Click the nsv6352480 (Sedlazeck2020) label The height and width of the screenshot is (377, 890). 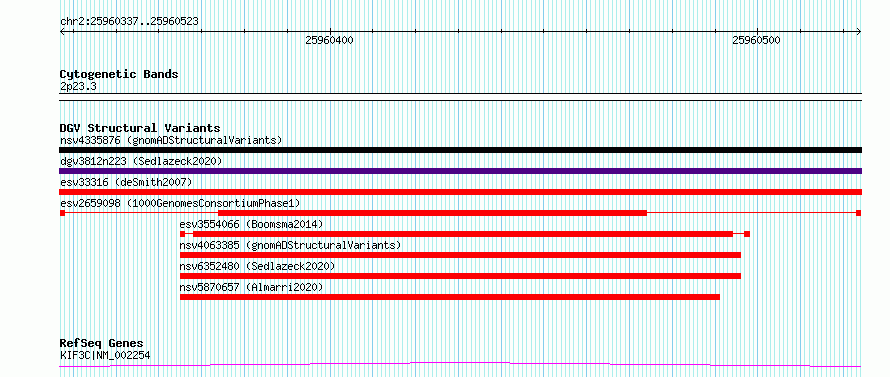coord(257,266)
